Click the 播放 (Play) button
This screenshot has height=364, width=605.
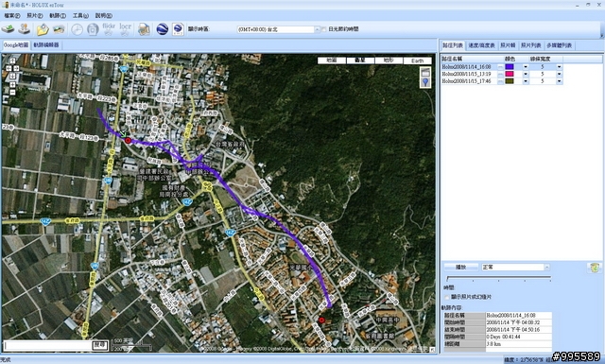point(460,268)
